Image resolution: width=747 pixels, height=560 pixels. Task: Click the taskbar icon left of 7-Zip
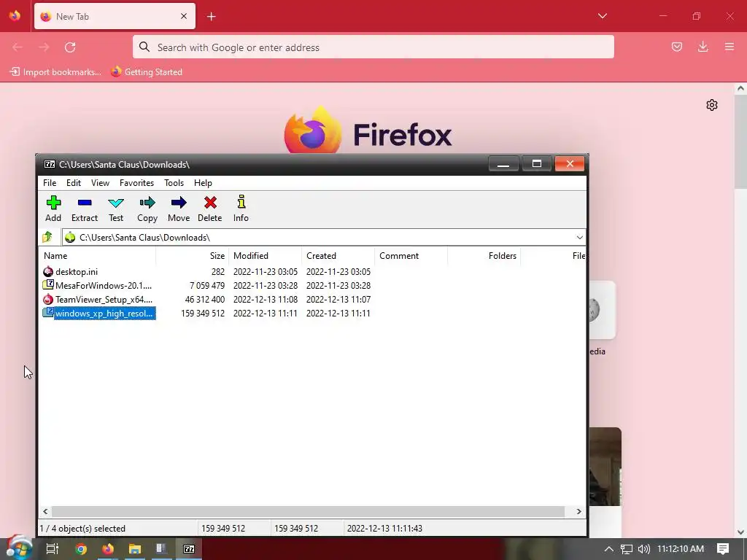pyautogui.click(x=161, y=548)
